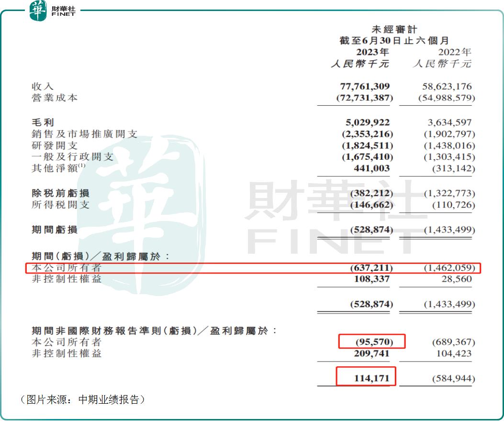Click the 銷售及市場推廣開支 label
504x430 pixels.
pos(85,134)
